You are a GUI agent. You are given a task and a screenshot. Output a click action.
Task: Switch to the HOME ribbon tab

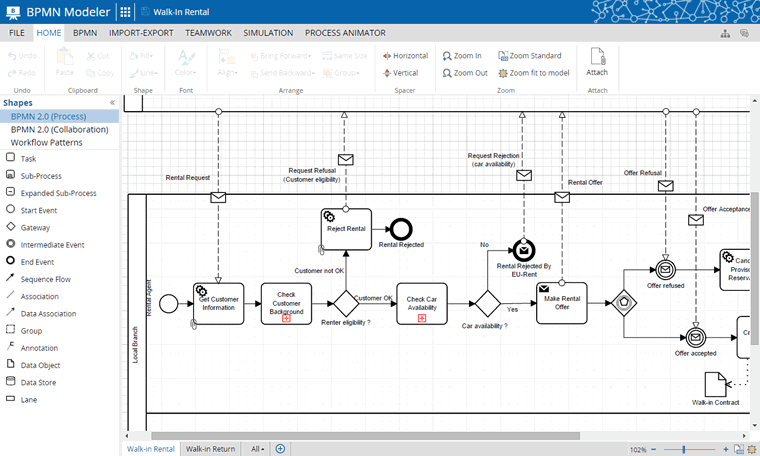point(49,33)
